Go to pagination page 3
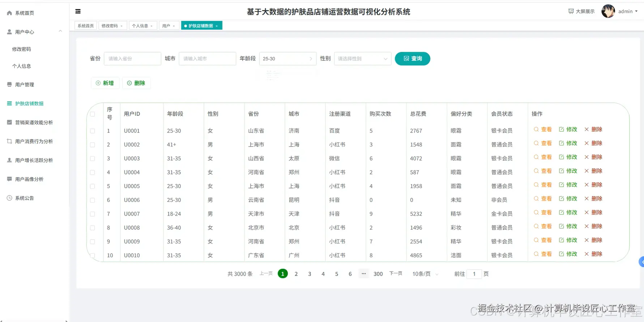This screenshot has height=322, width=644. (x=310, y=274)
